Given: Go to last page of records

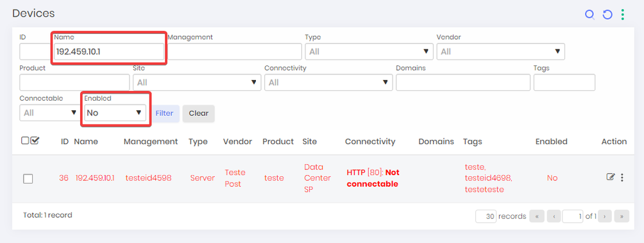Looking at the screenshot, I should [x=622, y=216].
